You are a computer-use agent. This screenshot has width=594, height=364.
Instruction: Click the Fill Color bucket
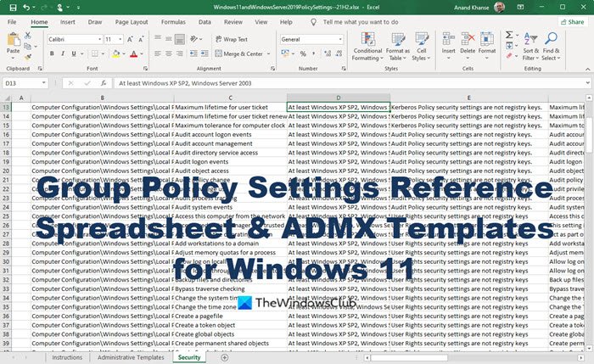pos(116,53)
